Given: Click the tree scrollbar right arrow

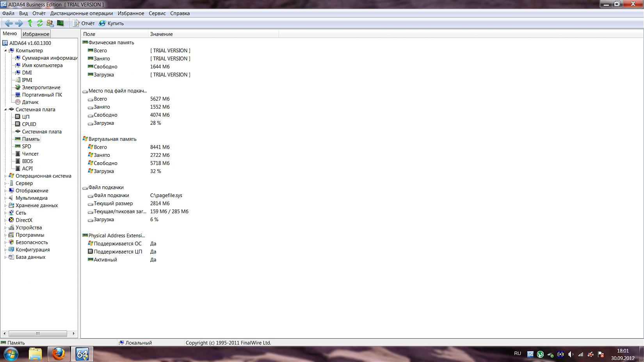Looking at the screenshot, I should [74, 334].
